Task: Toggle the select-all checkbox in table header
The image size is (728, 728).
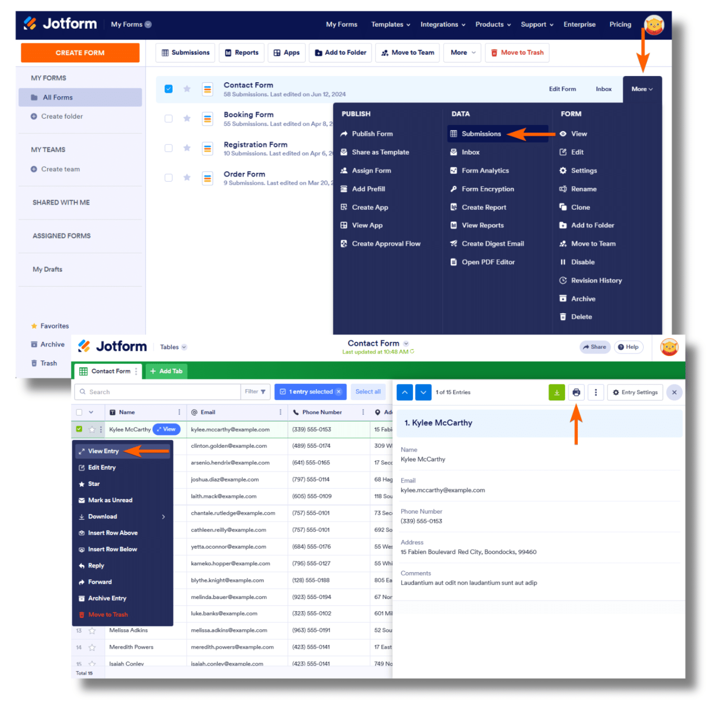Action: 80,412
